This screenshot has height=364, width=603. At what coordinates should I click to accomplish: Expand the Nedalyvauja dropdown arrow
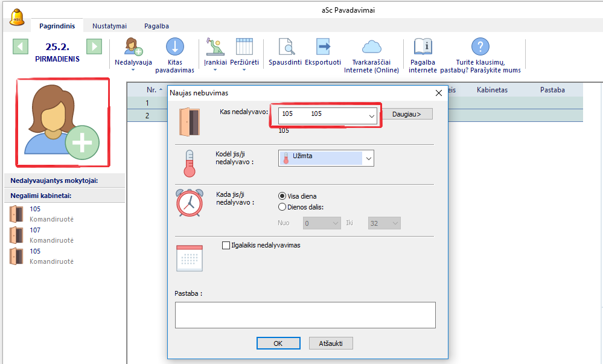coord(133,70)
